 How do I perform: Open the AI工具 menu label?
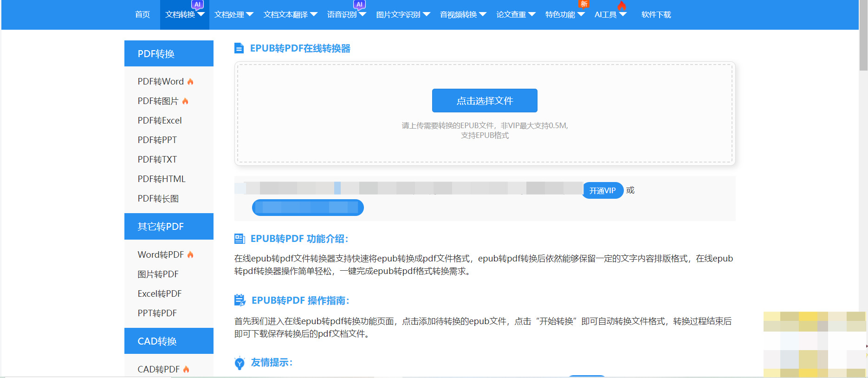pyautogui.click(x=605, y=15)
